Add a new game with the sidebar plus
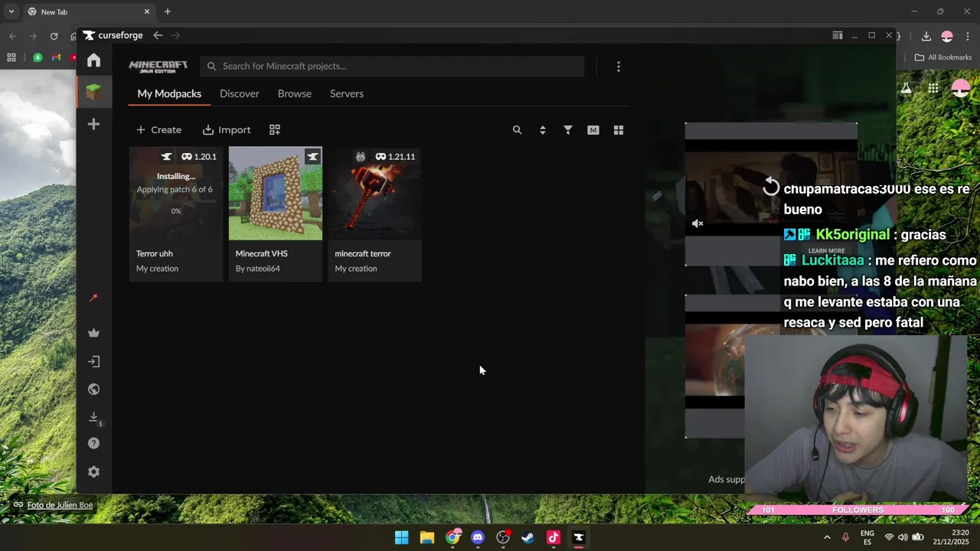This screenshot has height=551, width=980. click(x=93, y=124)
